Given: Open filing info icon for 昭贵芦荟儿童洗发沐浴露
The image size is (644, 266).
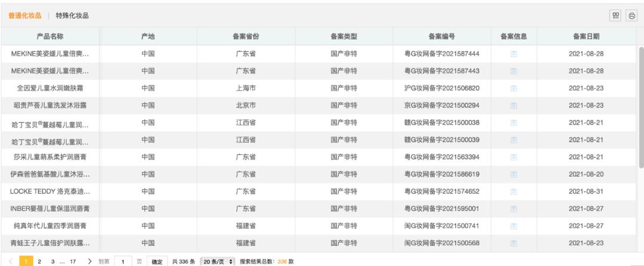Looking at the screenshot, I should coord(513,106).
